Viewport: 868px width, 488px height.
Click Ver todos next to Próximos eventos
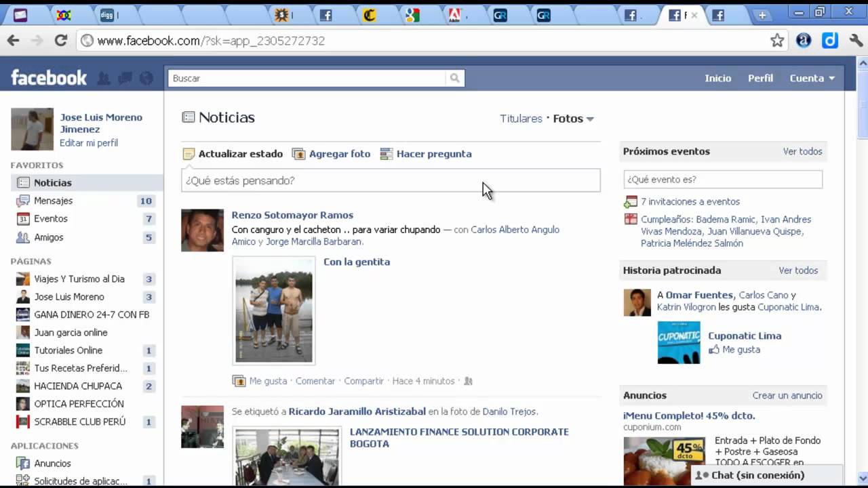802,151
